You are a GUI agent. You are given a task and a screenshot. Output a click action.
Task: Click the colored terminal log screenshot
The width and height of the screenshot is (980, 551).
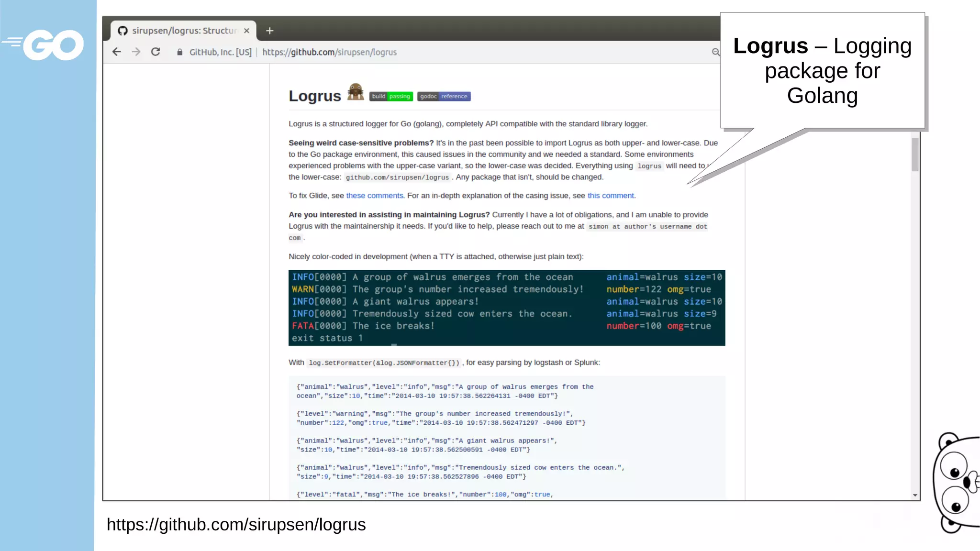tap(506, 308)
